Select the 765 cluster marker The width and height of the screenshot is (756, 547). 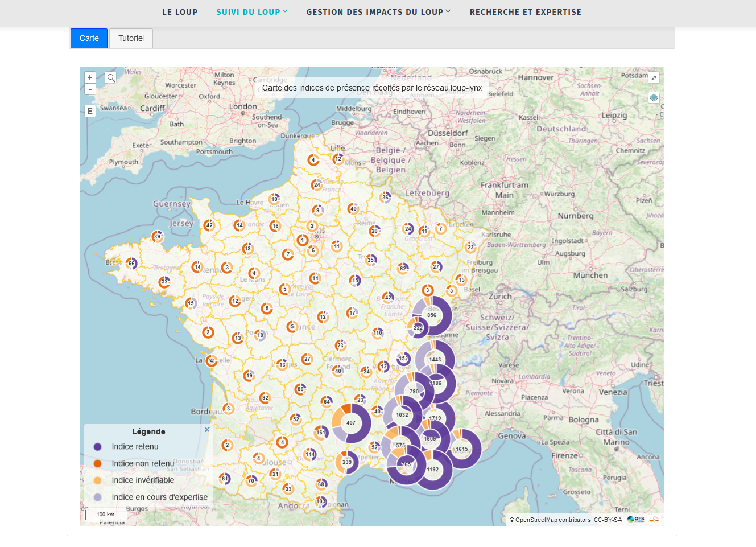point(406,464)
